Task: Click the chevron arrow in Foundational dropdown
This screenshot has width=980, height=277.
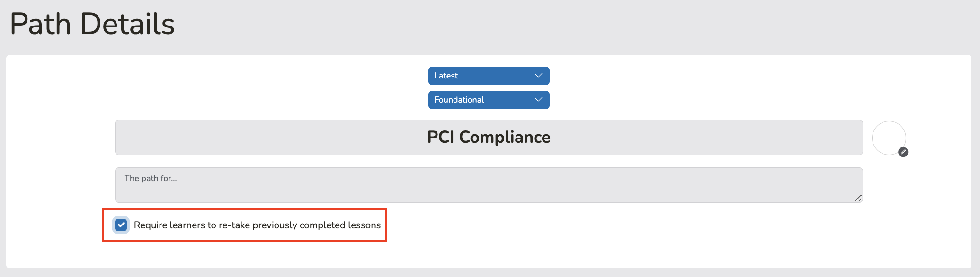Action: coord(538,100)
